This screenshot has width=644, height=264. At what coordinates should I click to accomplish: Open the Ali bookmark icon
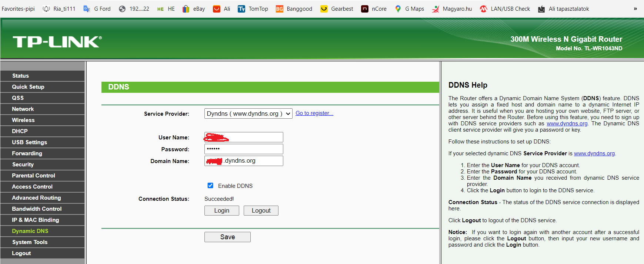click(217, 9)
